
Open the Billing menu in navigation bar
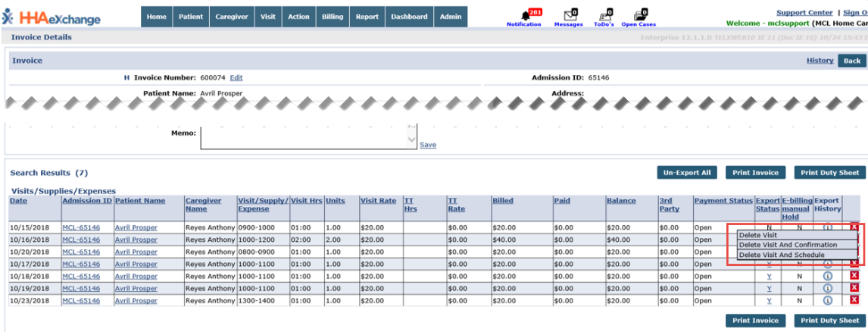[x=333, y=17]
